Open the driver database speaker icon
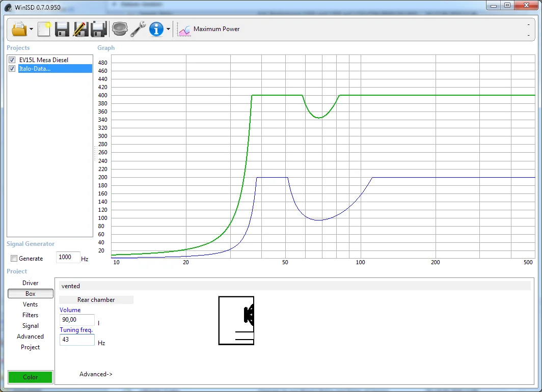The width and height of the screenshot is (542, 392). [x=120, y=29]
